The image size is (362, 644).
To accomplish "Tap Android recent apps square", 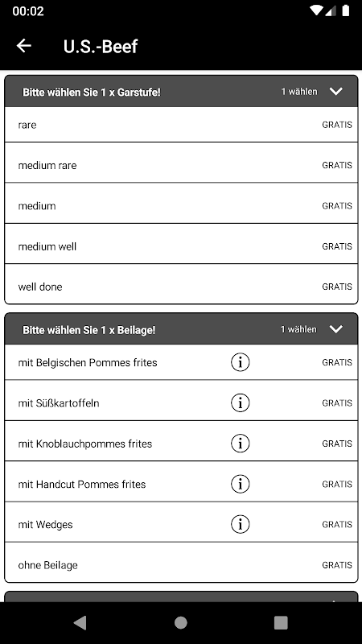I will 281,623.
